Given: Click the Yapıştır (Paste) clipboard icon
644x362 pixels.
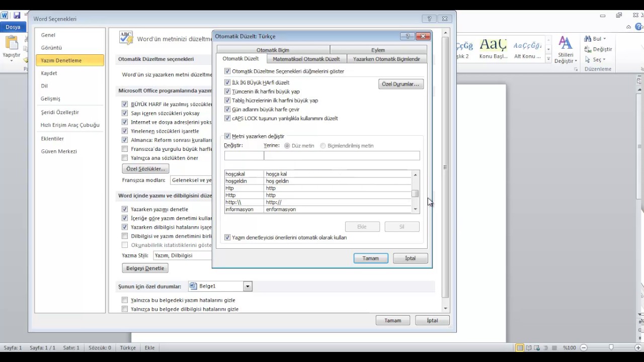Looking at the screenshot, I should pyautogui.click(x=11, y=43).
